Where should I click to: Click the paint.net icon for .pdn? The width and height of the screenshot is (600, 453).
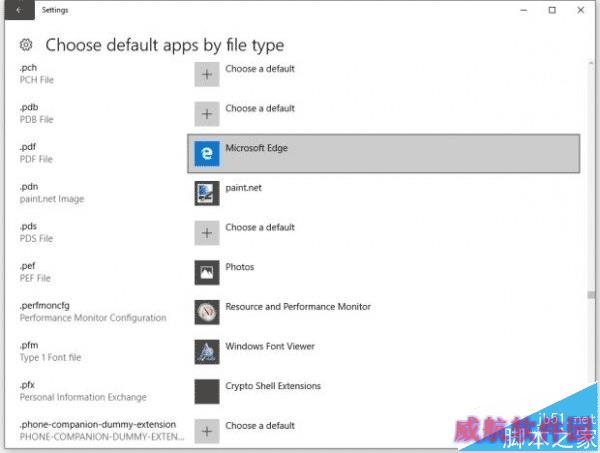(x=207, y=193)
